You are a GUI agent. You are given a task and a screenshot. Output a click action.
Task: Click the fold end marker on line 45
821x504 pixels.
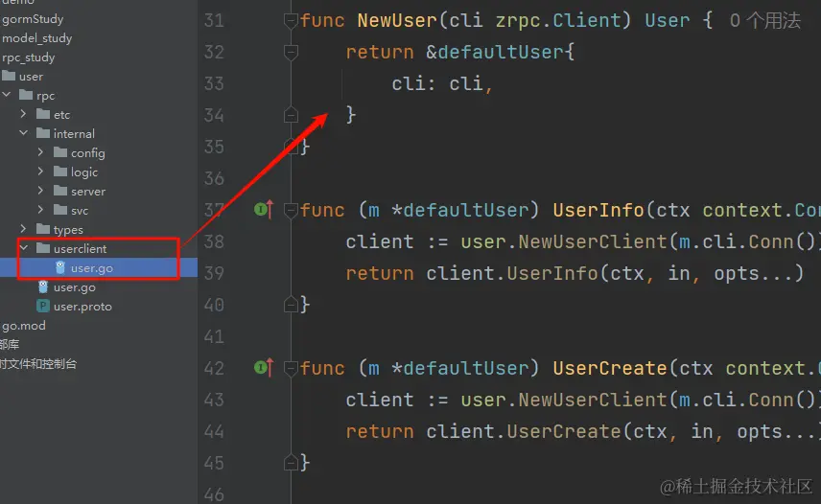coord(292,462)
